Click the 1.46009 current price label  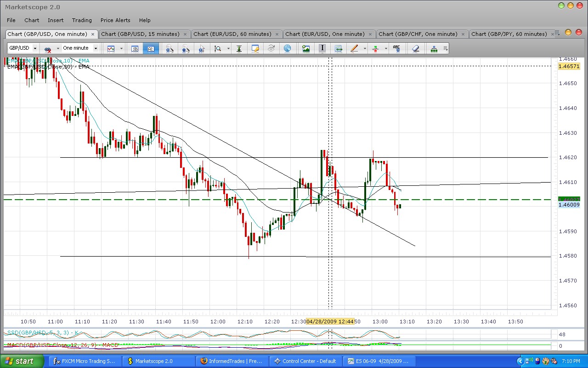(x=569, y=205)
